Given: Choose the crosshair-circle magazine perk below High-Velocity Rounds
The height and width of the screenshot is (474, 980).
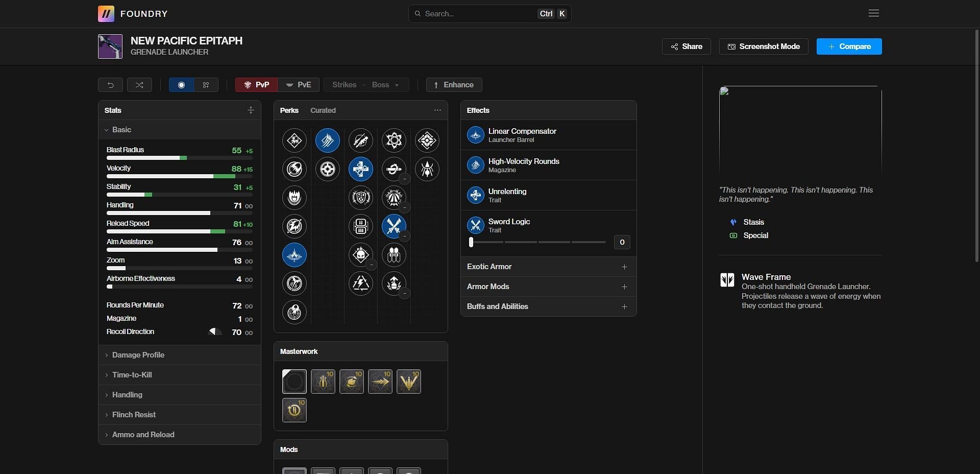Looking at the screenshot, I should click(x=328, y=169).
